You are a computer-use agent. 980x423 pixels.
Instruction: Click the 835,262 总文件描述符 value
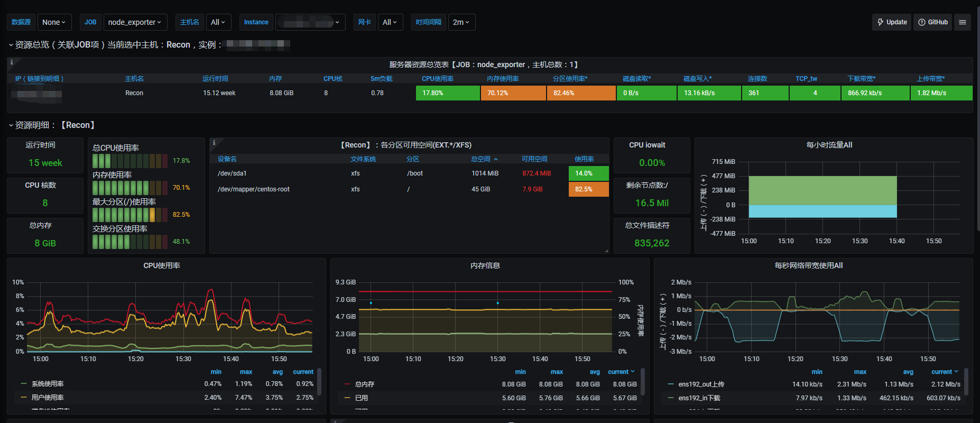tap(652, 243)
